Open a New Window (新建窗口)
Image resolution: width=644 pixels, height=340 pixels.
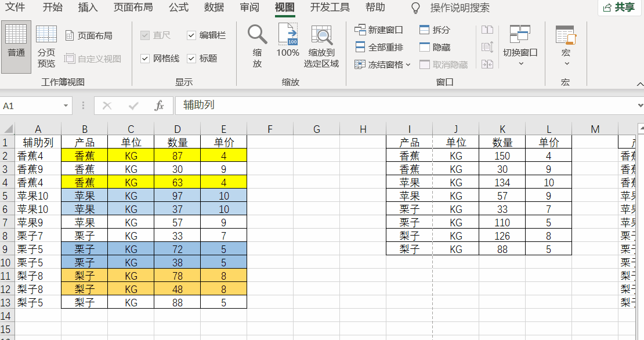click(x=379, y=30)
